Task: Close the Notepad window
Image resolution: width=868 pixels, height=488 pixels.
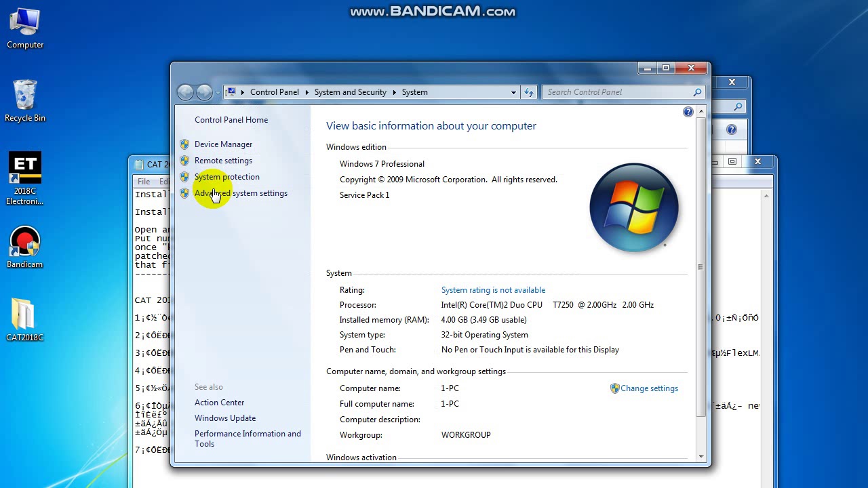Action: [x=757, y=161]
